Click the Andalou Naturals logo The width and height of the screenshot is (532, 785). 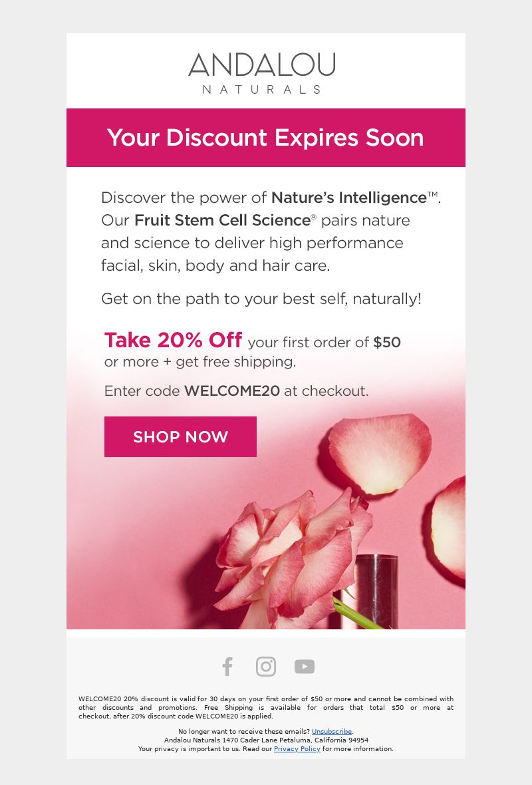point(262,73)
